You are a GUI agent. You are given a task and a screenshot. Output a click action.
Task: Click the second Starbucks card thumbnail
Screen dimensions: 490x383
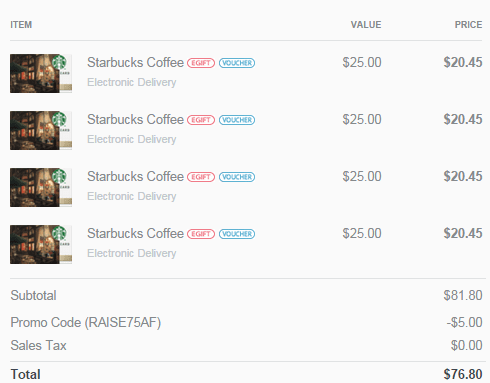tap(41, 130)
